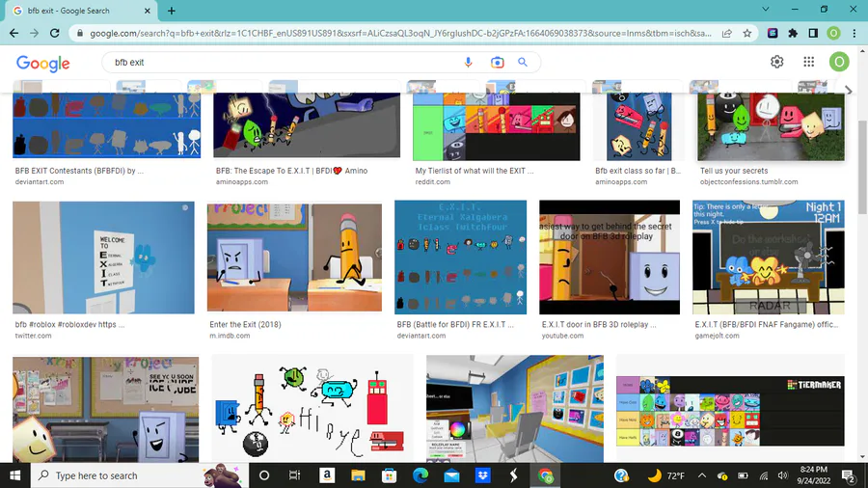Open the notification center
This screenshot has width=868, height=488.
pos(848,475)
